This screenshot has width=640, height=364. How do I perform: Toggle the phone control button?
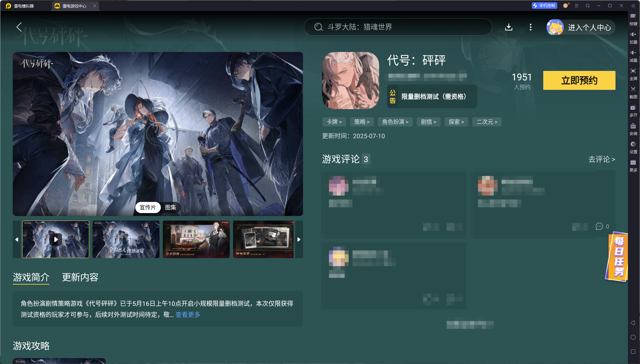pyautogui.click(x=544, y=6)
